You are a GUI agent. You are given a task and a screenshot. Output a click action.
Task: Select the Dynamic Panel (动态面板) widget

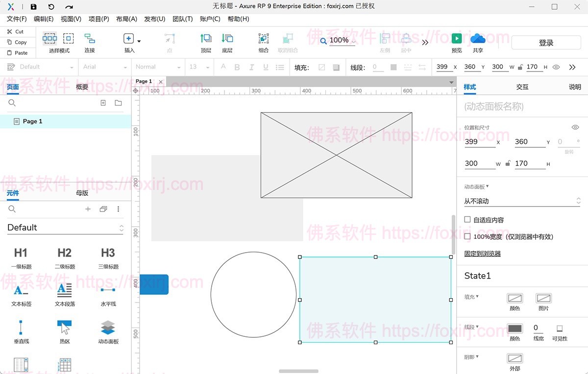pyautogui.click(x=108, y=327)
